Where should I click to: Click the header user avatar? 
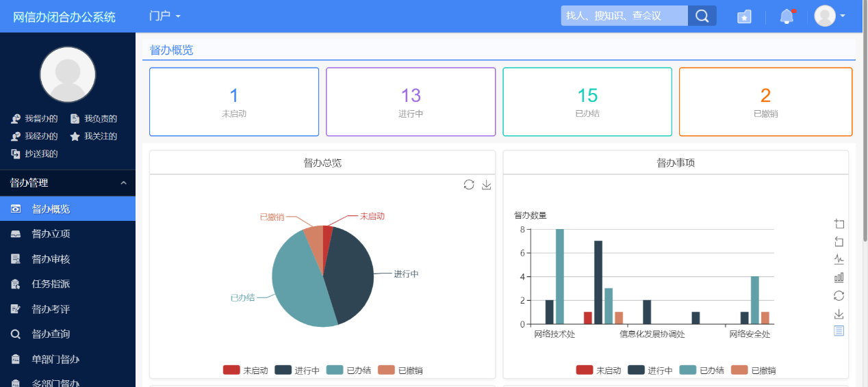pyautogui.click(x=825, y=16)
